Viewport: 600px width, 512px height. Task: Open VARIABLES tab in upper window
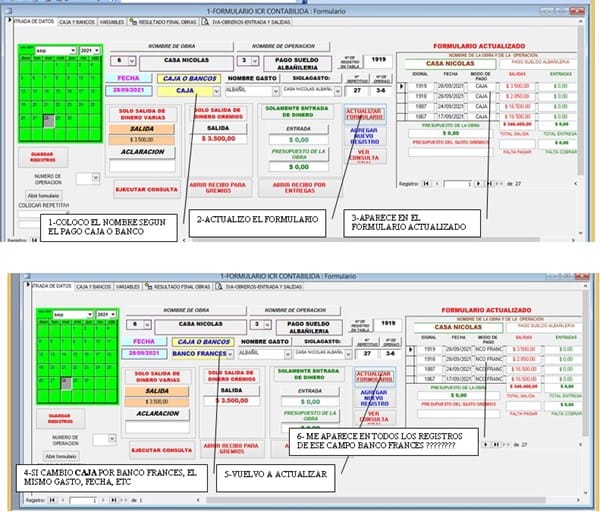(x=112, y=22)
